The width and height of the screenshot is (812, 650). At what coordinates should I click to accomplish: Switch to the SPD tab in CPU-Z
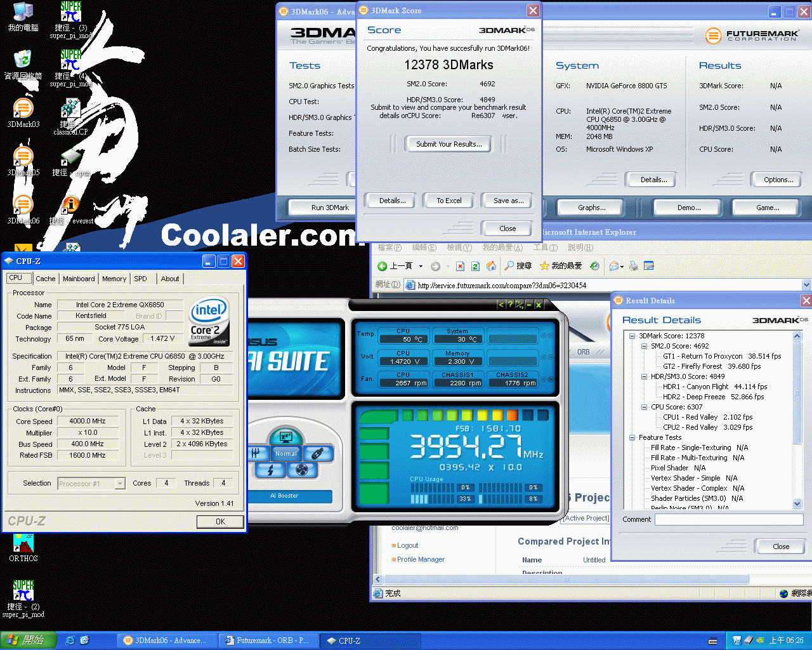point(141,279)
